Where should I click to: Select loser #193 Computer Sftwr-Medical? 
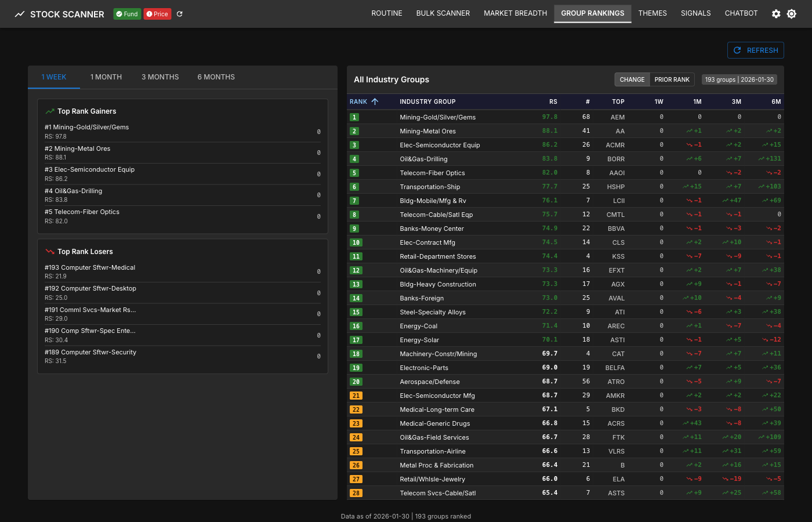point(183,271)
